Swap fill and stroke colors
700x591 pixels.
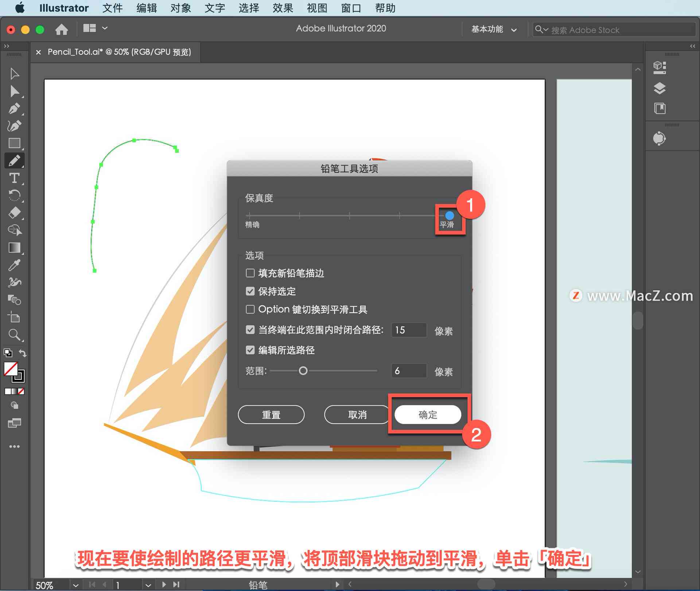(x=23, y=353)
